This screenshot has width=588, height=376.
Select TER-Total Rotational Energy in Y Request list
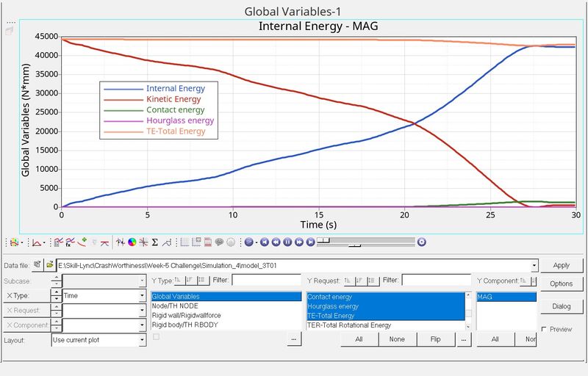(x=385, y=325)
